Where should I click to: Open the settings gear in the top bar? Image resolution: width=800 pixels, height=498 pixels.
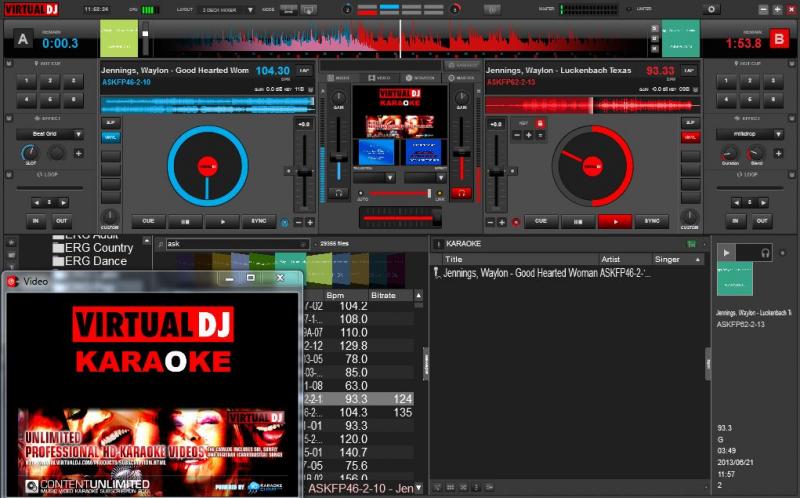point(711,9)
